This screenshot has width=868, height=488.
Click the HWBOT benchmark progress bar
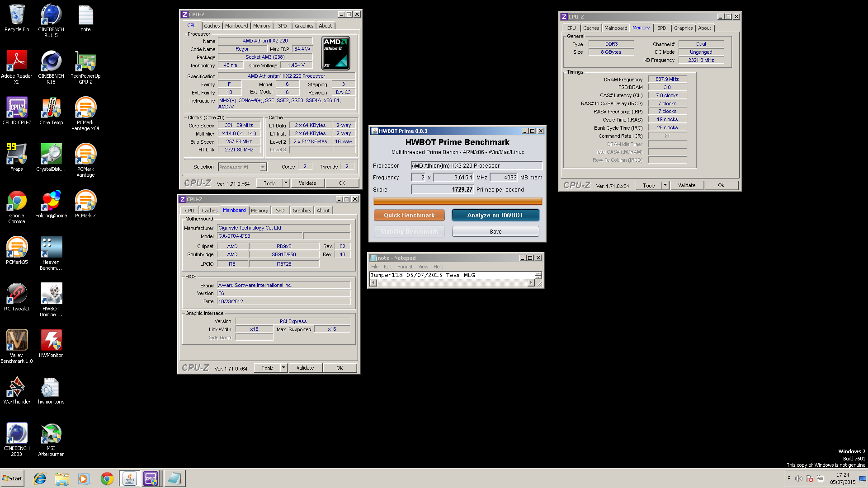click(x=458, y=201)
